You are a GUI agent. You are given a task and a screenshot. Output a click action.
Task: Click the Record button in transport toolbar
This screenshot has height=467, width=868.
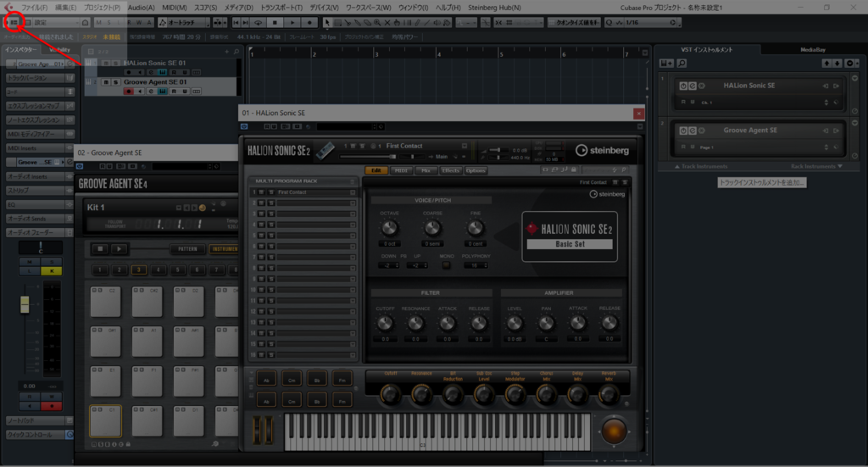click(x=309, y=23)
